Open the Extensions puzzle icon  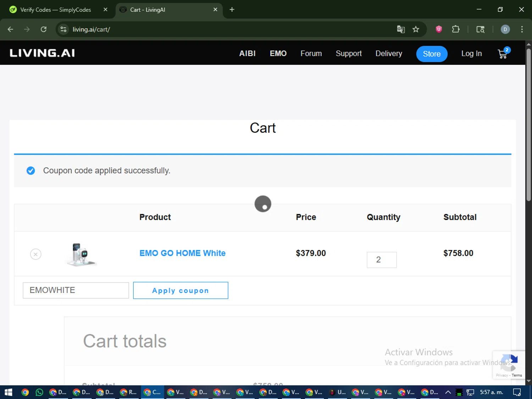pyautogui.click(x=456, y=29)
